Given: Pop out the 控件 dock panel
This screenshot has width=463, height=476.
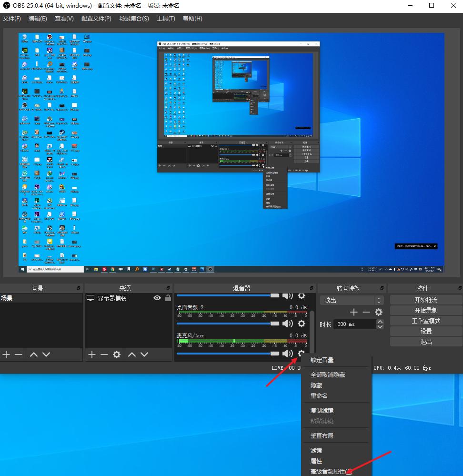Looking at the screenshot, I should 460,288.
